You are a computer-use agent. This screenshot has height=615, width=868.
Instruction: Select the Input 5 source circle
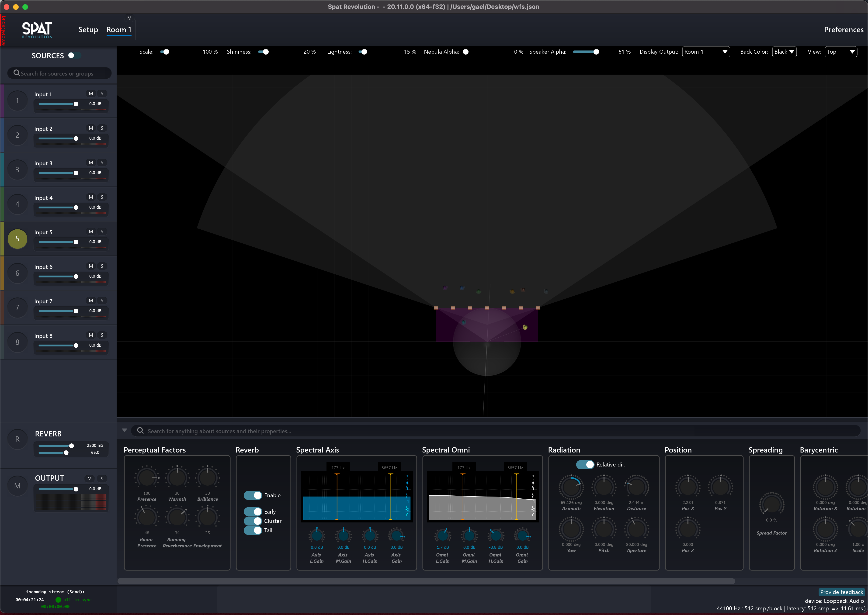tap(17, 239)
